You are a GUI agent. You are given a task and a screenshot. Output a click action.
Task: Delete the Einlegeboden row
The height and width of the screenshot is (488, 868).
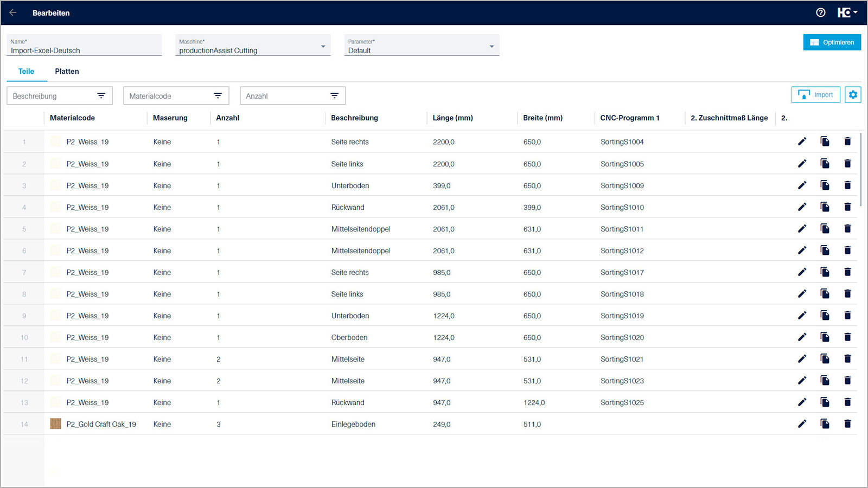click(847, 424)
